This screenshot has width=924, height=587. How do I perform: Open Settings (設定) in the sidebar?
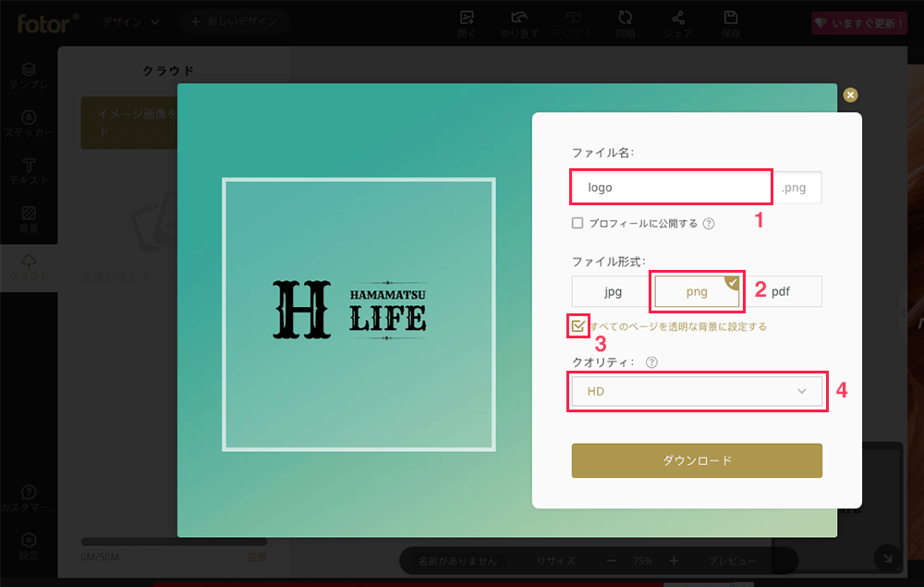point(29,546)
